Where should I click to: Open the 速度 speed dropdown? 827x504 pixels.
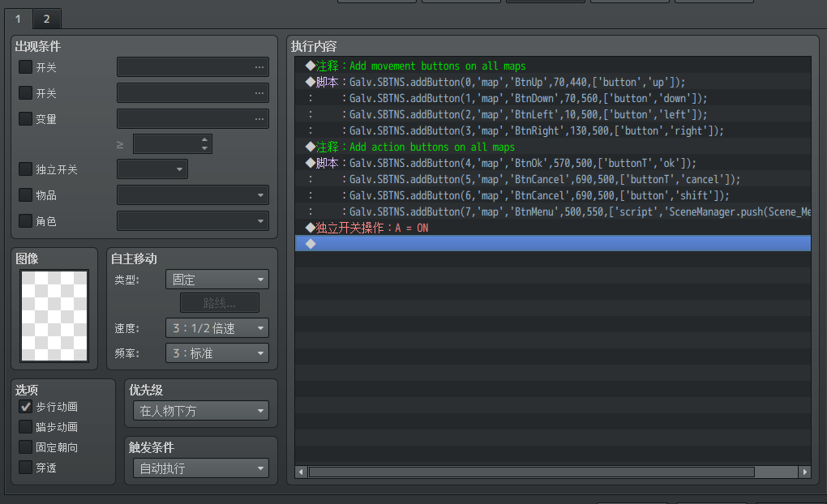[216, 328]
